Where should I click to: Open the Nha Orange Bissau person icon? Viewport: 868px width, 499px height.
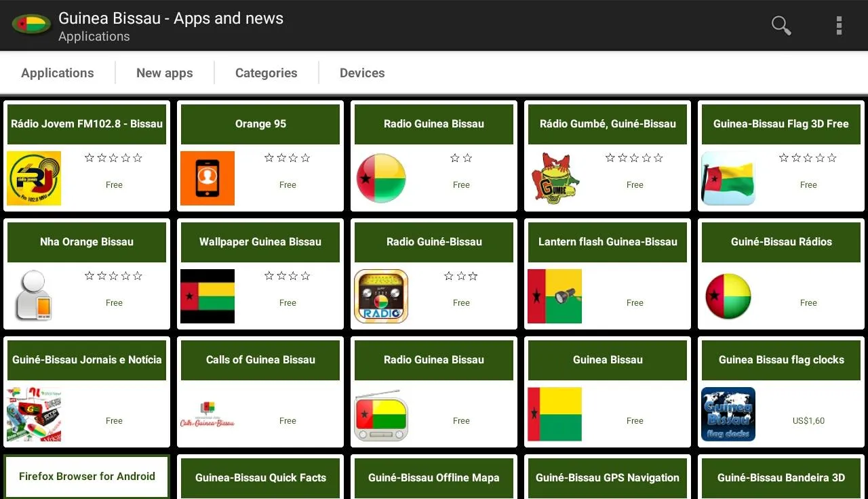(34, 296)
